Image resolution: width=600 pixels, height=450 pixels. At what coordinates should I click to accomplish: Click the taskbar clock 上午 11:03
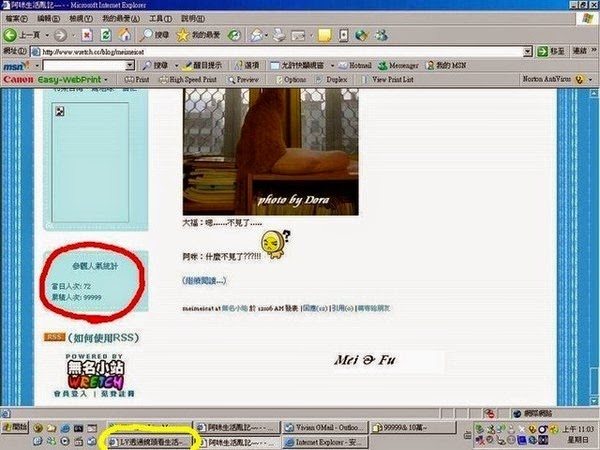[x=578, y=429]
